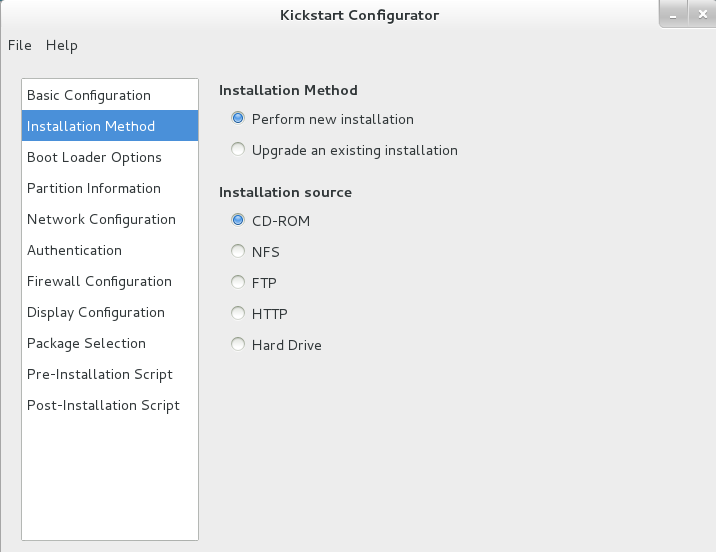Screen dimensions: 716x552
Task: Select Hard Drive installation source
Action: 238,345
